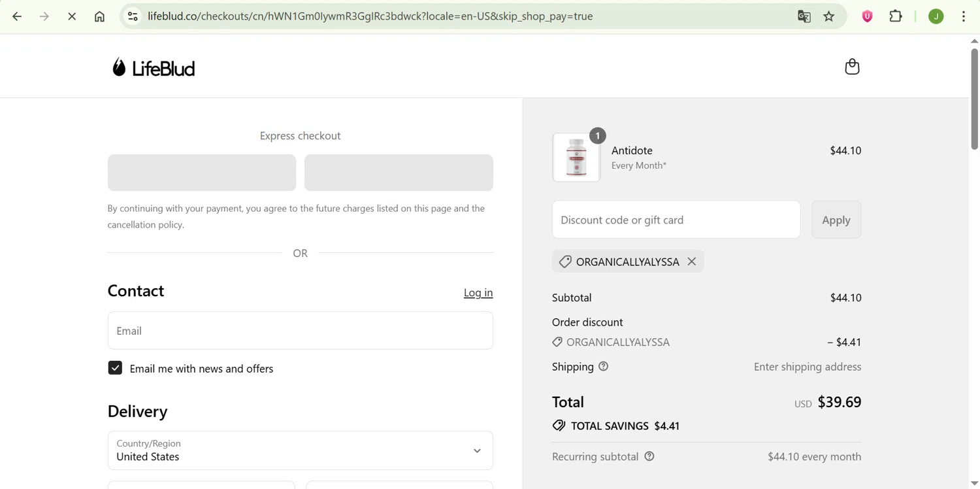Viewport: 980px width, 489px height.
Task: Click the address bar URL
Action: click(370, 16)
